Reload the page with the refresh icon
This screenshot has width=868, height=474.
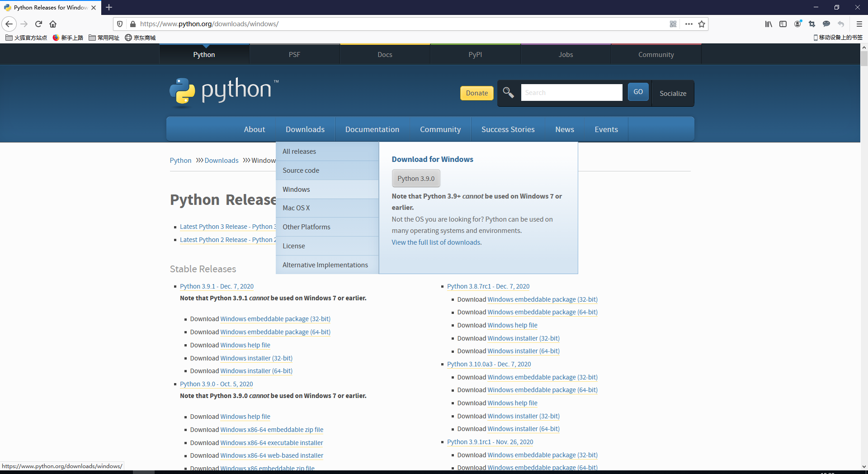tap(38, 24)
